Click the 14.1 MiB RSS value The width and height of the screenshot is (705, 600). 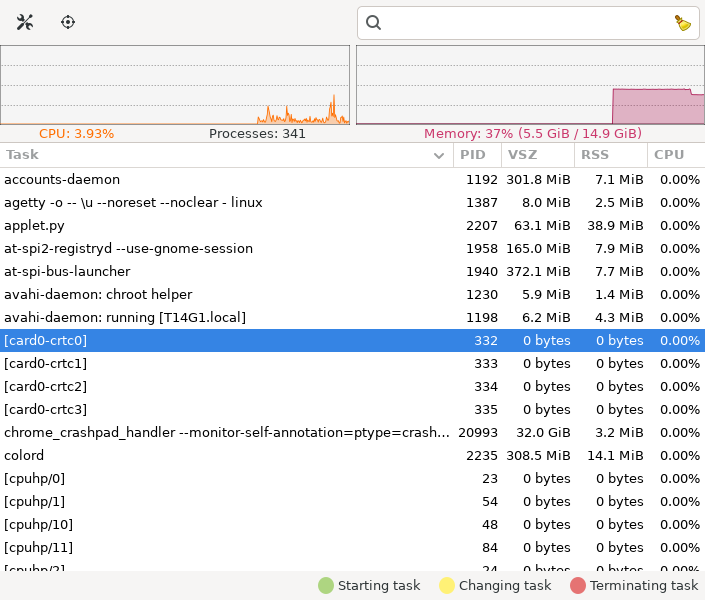tap(615, 455)
